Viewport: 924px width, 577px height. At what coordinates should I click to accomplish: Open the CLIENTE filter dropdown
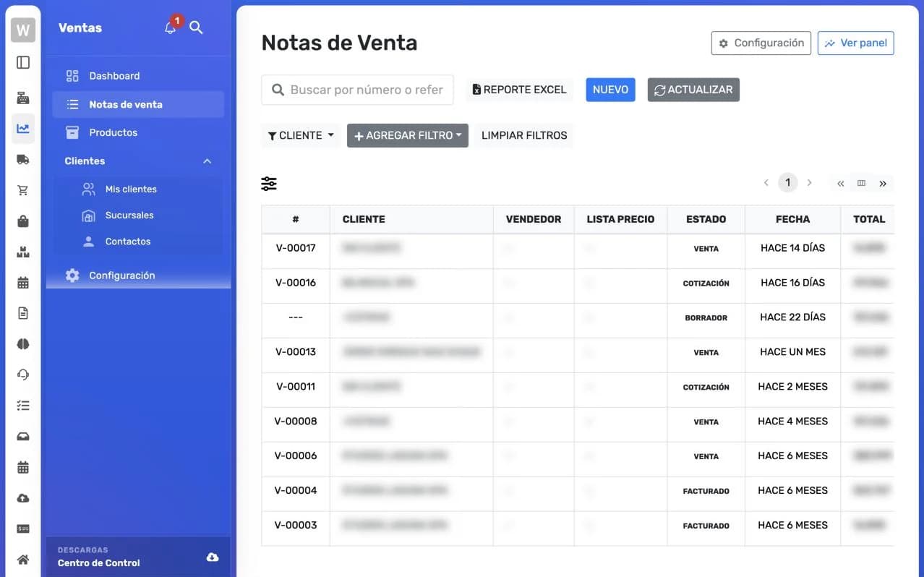301,135
